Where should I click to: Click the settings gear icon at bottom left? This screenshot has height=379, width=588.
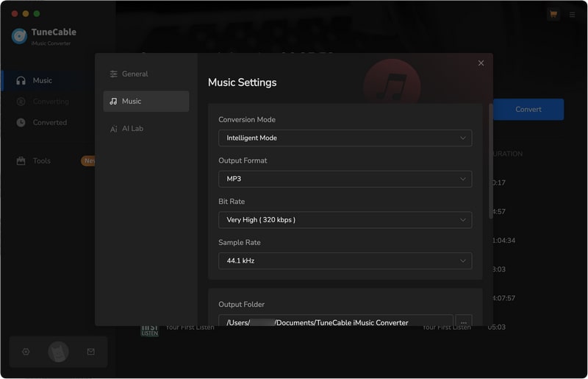coord(26,352)
